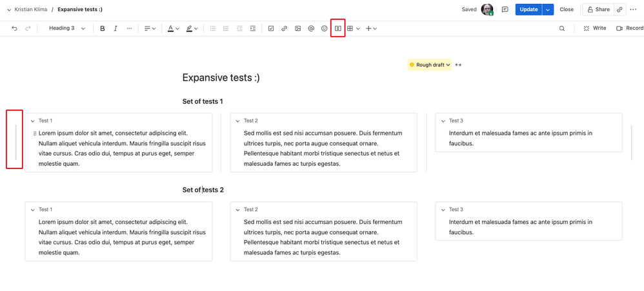Image resolution: width=644 pixels, height=291 pixels.
Task: Click the Update button
Action: [528, 10]
